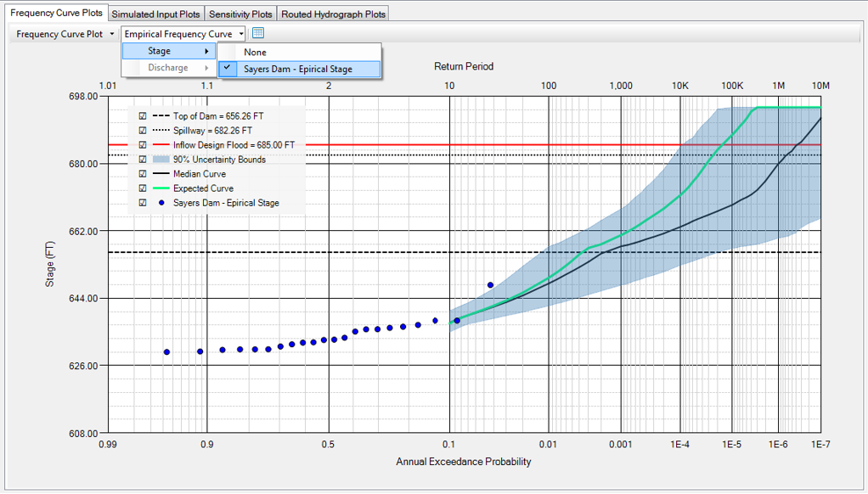This screenshot has width=868, height=494.
Task: Uncheck Sayers Dam - Epirical Stage legend item
Action: 142,203
